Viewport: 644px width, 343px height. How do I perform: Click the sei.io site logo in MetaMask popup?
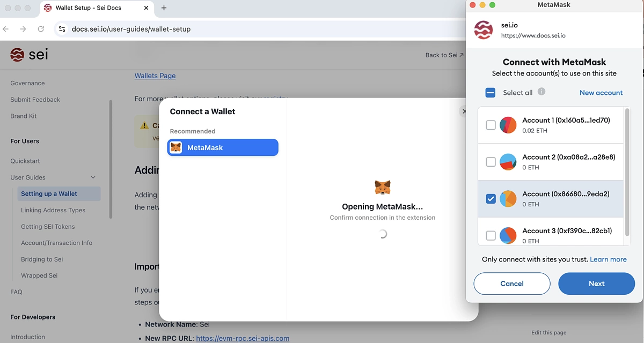click(483, 30)
